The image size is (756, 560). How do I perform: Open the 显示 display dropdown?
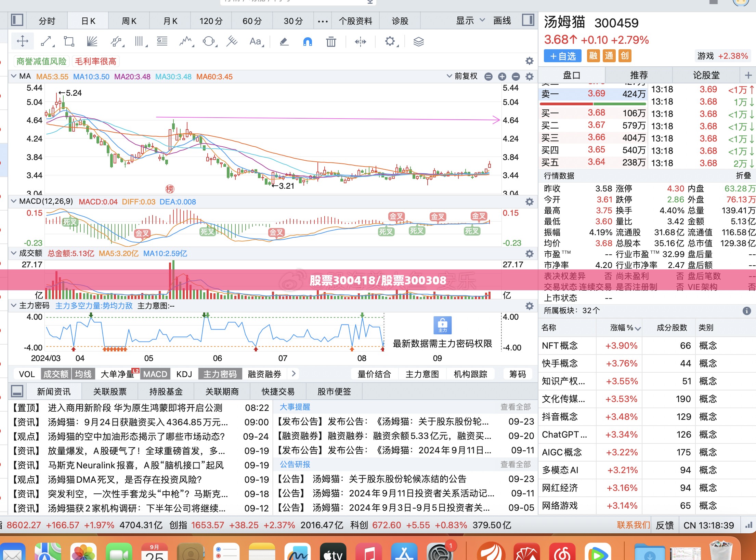point(470,21)
